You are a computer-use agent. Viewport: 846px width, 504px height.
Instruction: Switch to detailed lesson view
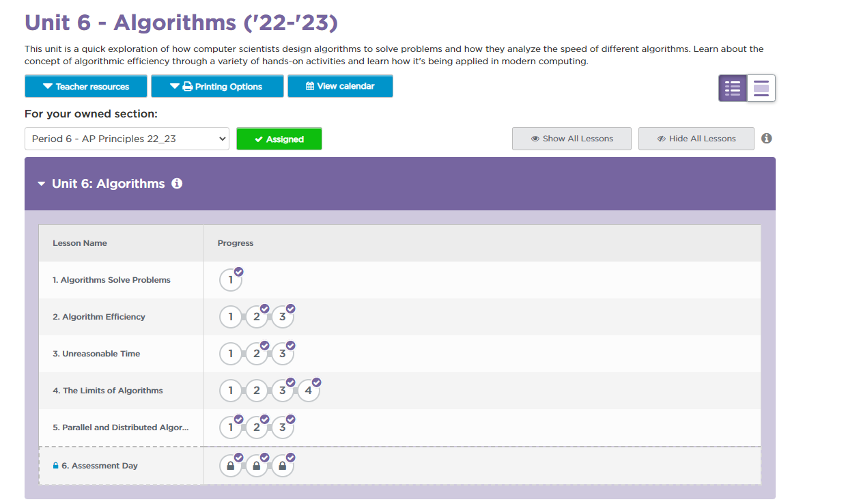(x=761, y=87)
